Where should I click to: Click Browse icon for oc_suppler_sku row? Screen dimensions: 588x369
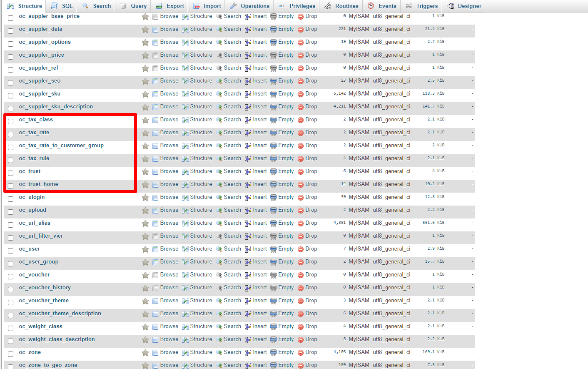click(x=155, y=94)
